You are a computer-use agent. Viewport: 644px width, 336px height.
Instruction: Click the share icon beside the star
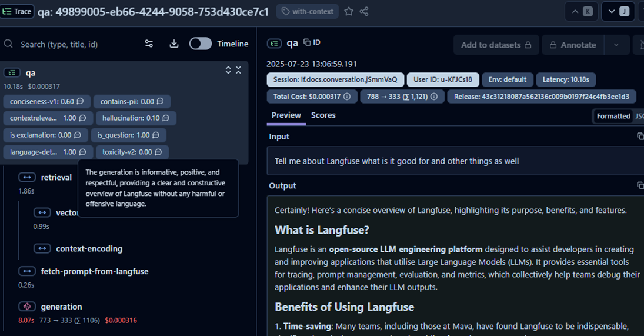click(364, 12)
